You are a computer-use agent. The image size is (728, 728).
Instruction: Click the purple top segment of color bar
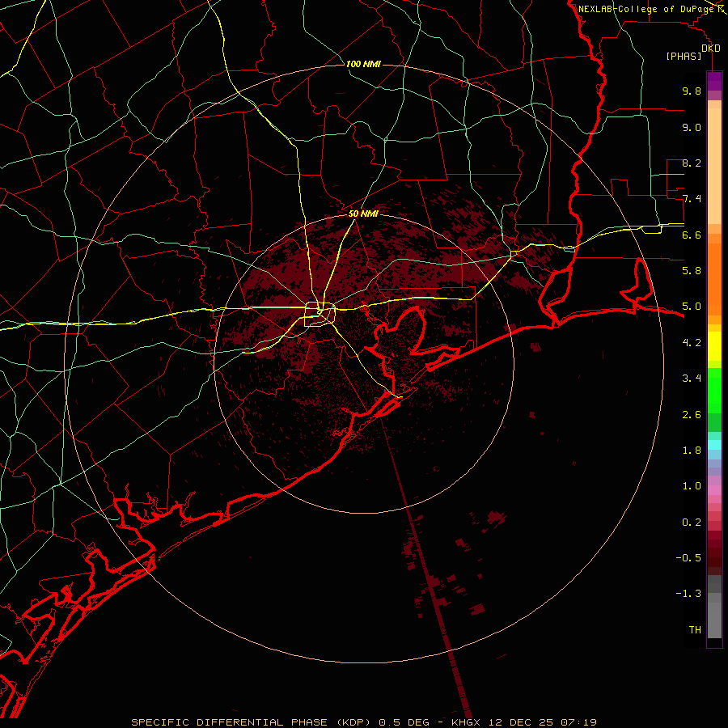click(x=714, y=81)
